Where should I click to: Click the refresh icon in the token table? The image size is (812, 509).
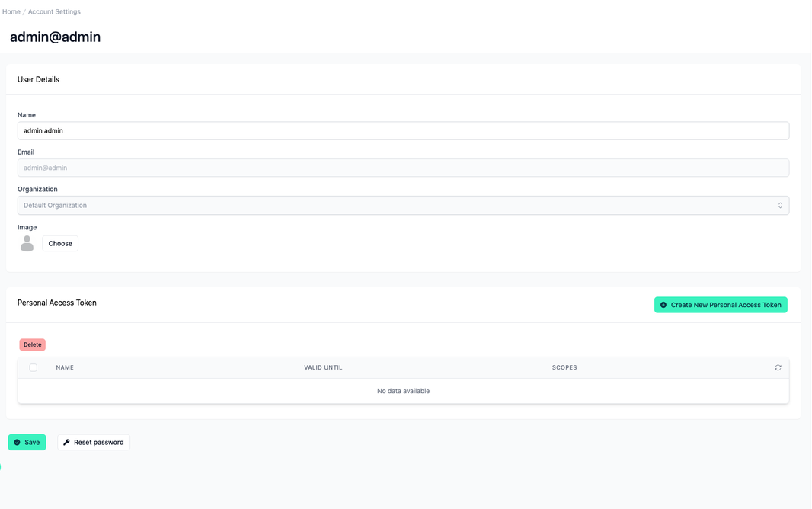click(x=778, y=367)
